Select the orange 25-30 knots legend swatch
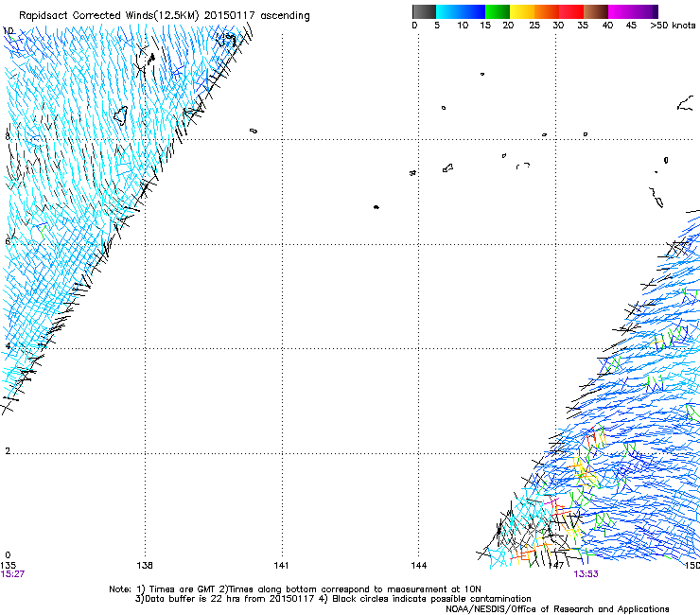Image resolution: width=700 pixels, height=615 pixels. click(x=547, y=11)
